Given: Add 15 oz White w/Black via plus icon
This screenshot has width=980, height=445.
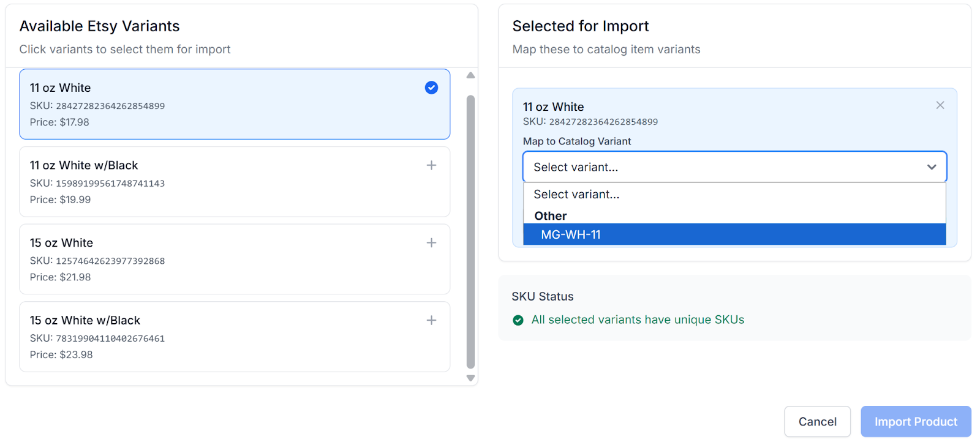Looking at the screenshot, I should (431, 320).
